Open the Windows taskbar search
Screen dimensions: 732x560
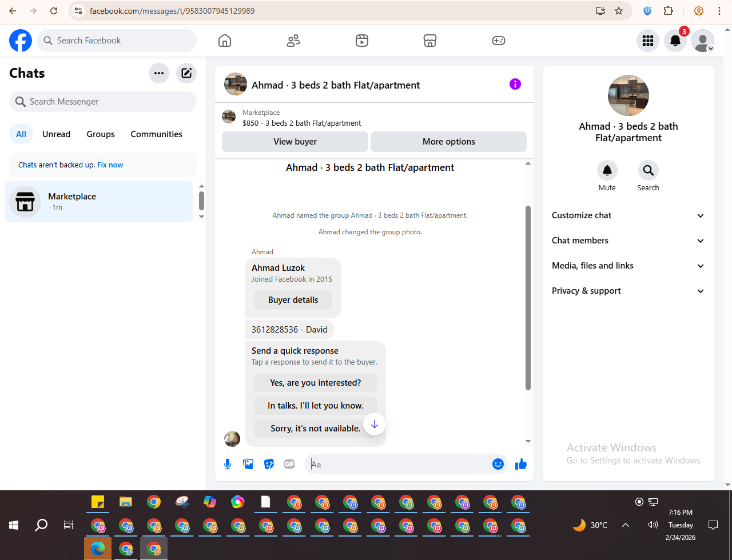[x=41, y=525]
